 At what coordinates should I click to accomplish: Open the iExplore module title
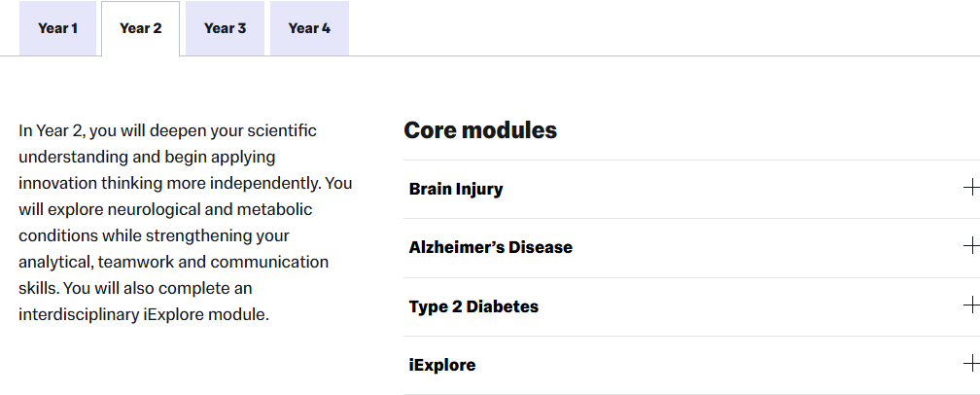coord(442,366)
